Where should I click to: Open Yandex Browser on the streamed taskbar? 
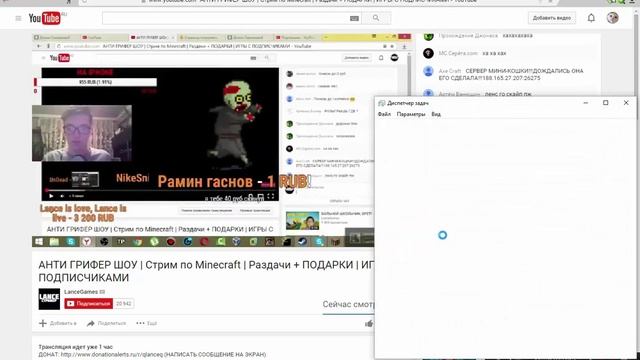click(87, 242)
